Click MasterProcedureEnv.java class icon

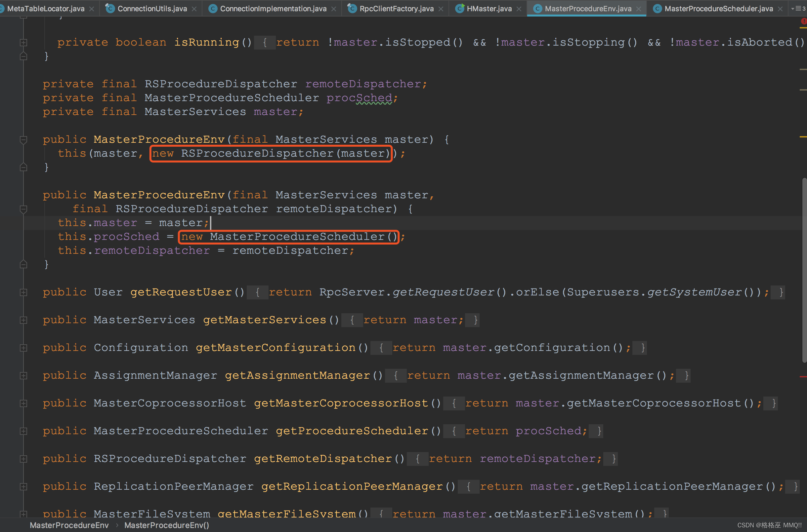537,9
